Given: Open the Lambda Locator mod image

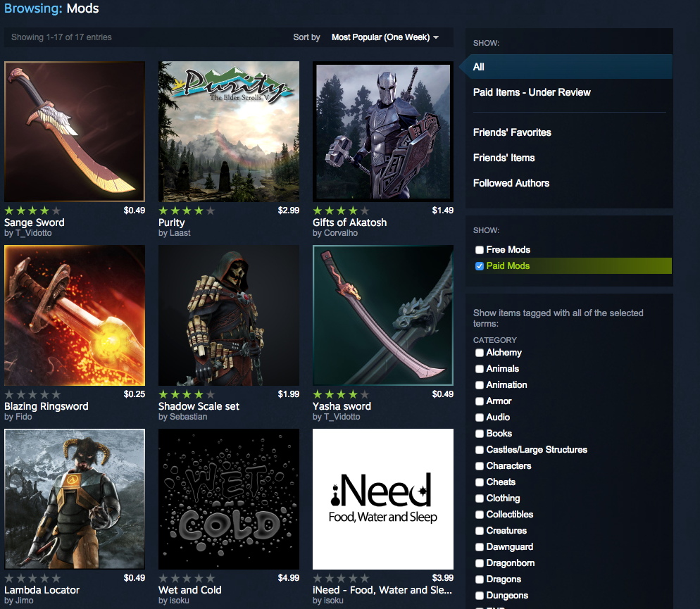Looking at the screenshot, I should point(74,499).
